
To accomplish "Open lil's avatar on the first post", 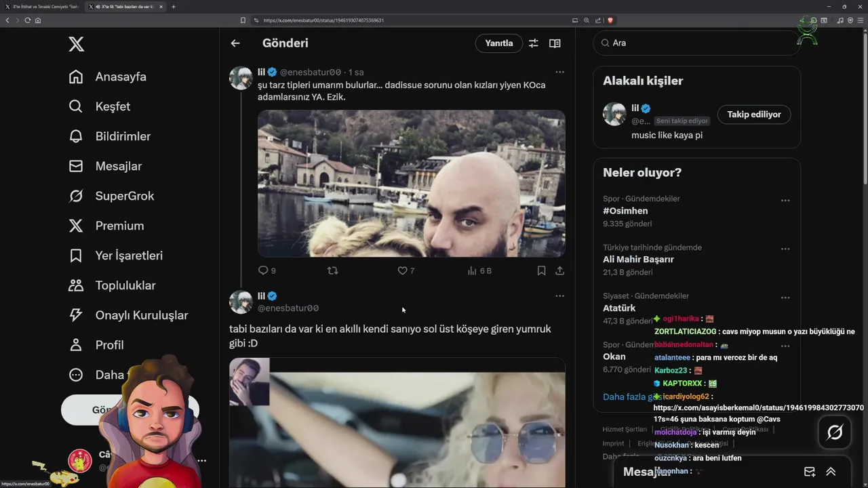I will (241, 78).
